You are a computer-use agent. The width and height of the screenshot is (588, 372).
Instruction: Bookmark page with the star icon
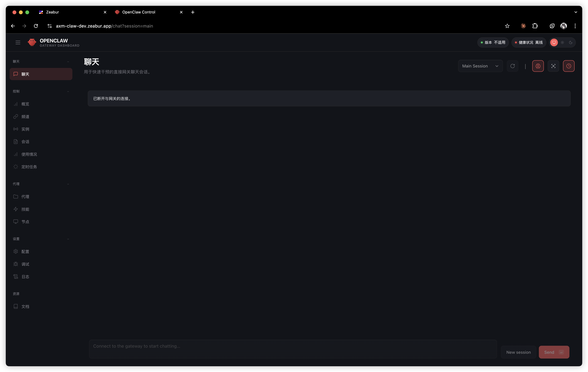507,26
